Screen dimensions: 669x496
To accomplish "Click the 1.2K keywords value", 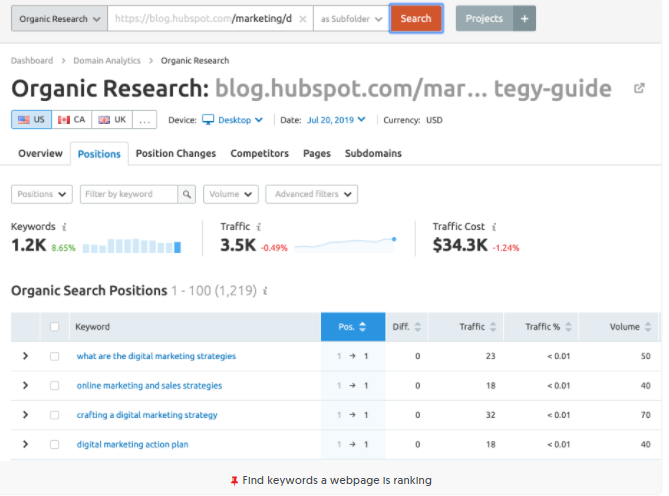I will [29, 245].
